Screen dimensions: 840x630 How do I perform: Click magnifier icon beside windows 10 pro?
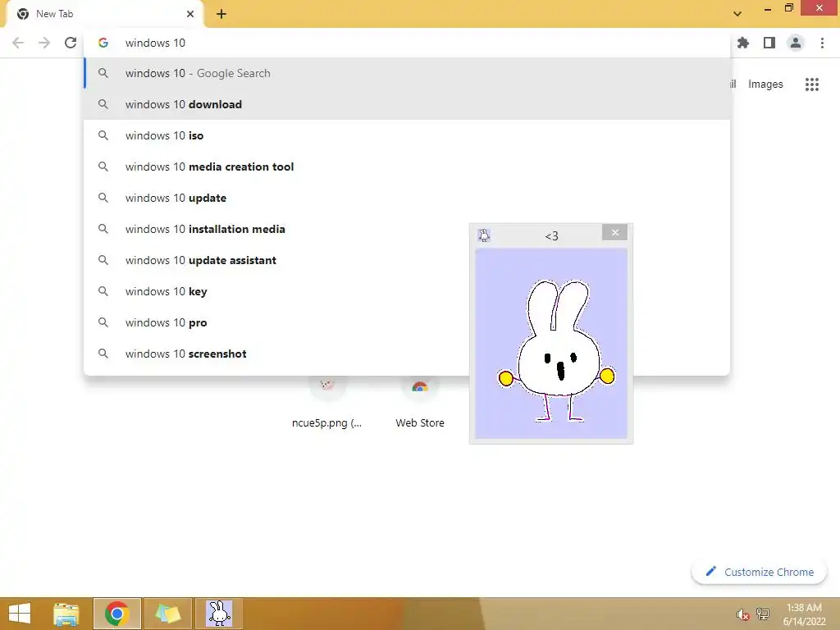(x=103, y=322)
